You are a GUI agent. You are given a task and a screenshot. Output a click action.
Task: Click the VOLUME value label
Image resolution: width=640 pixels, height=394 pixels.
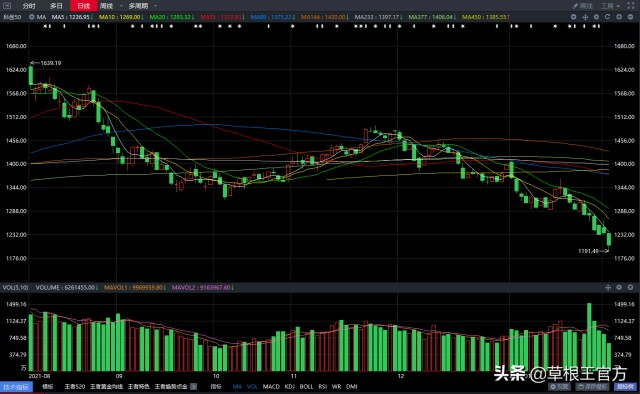[67, 287]
